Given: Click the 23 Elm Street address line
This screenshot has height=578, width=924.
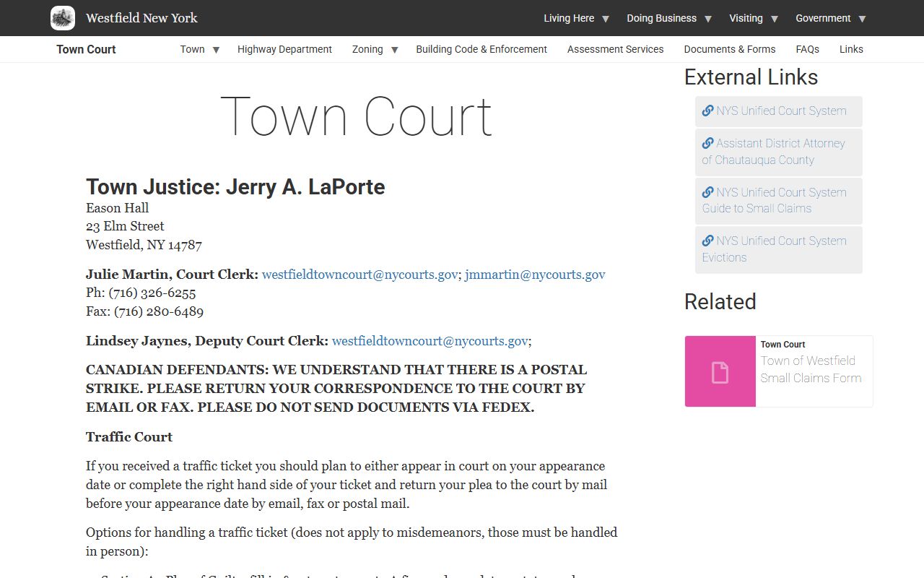Looking at the screenshot, I should (x=125, y=226).
